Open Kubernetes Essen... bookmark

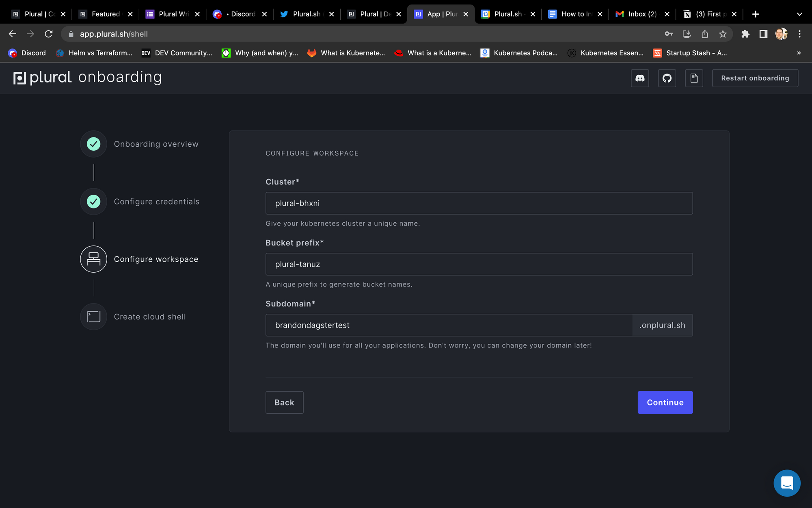pyautogui.click(x=605, y=53)
